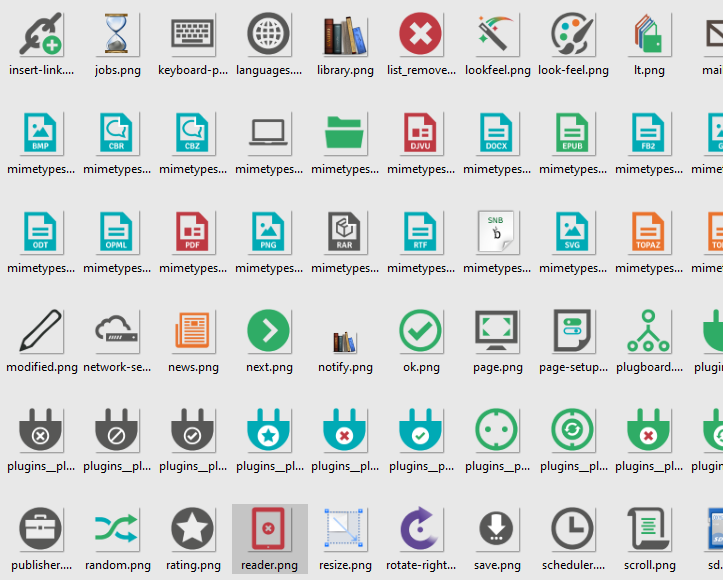This screenshot has height=580, width=723.
Task: Select the save.png download icon
Action: coord(496,529)
